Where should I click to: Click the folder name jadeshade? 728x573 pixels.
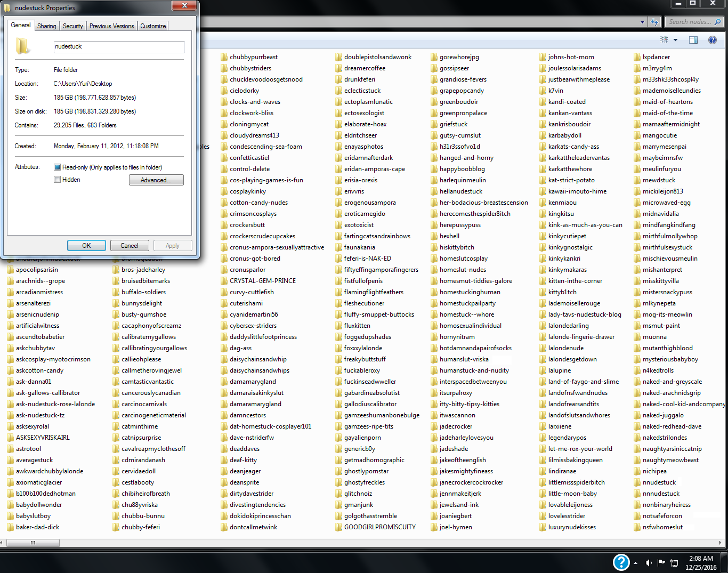click(x=454, y=449)
